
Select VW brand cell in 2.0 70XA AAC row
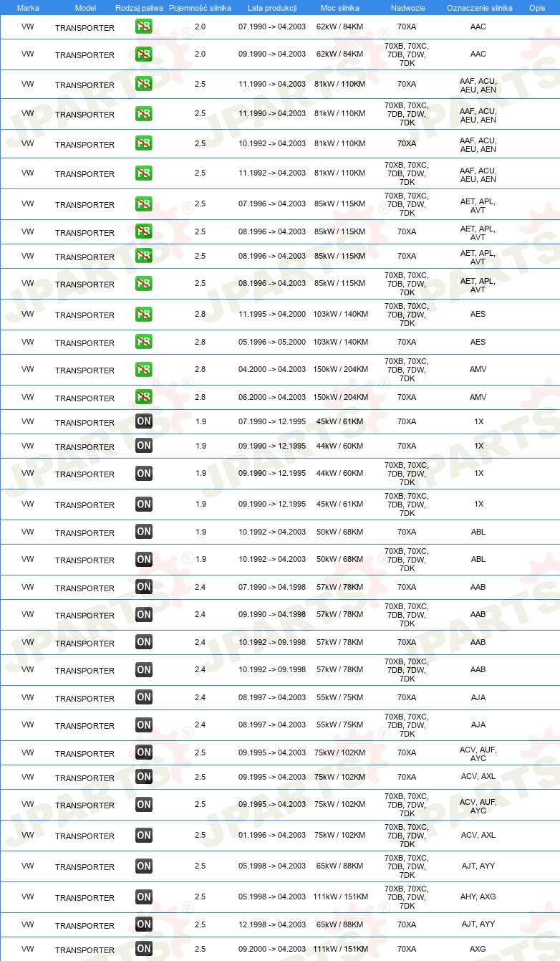click(28, 27)
